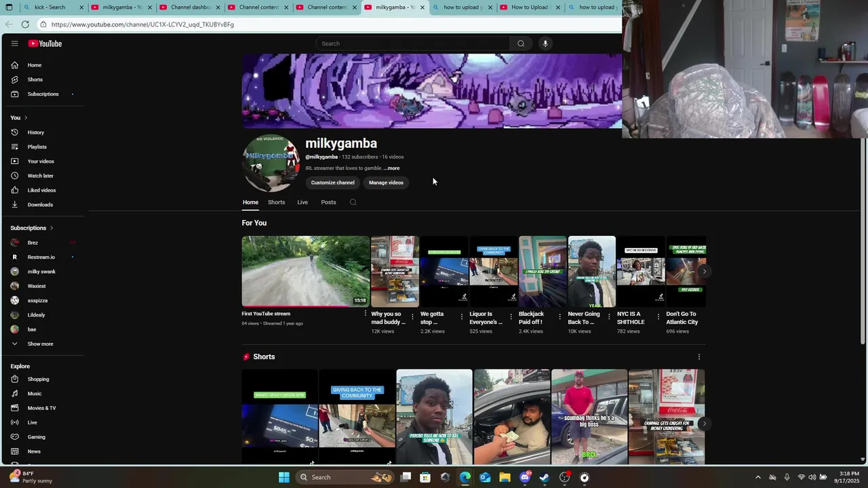Expand channel description with ...more
The width and height of the screenshot is (868, 488).
(x=392, y=168)
